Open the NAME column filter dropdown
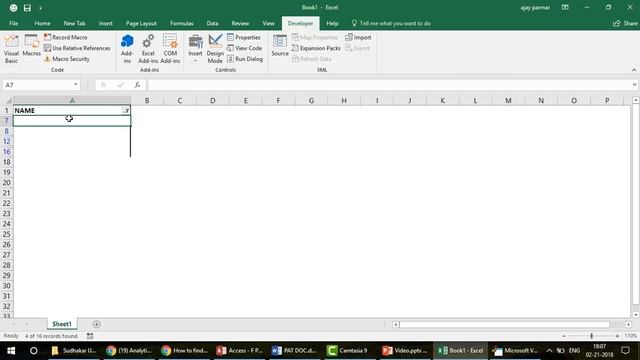640x360 pixels. point(126,111)
